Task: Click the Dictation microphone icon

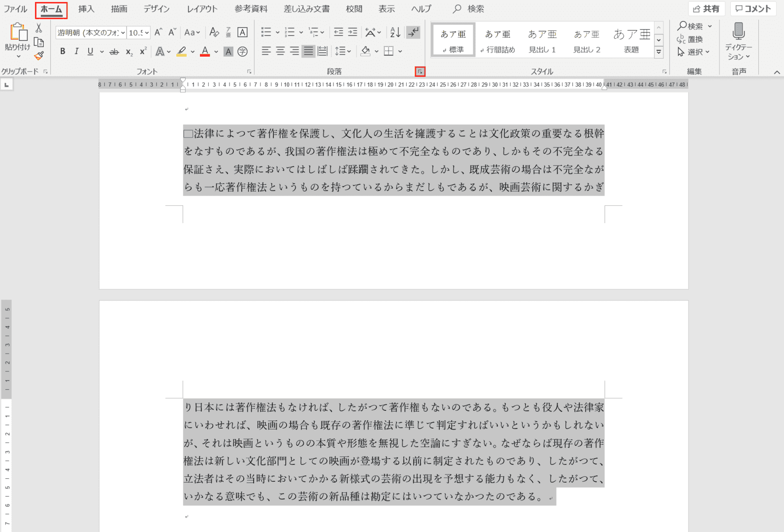Action: (x=738, y=31)
